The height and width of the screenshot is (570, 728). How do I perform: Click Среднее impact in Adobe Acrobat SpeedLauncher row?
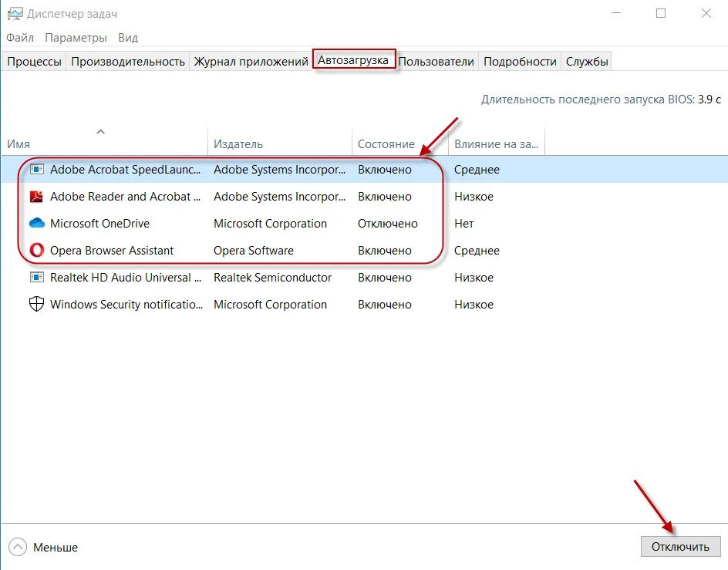point(477,170)
